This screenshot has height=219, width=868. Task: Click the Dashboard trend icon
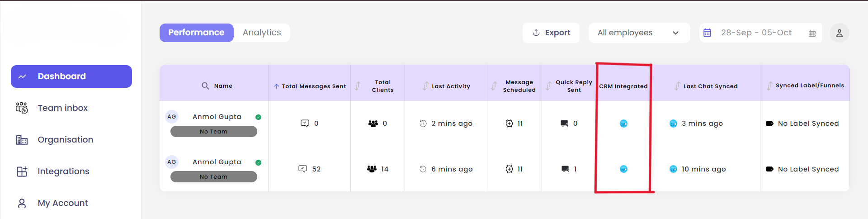22,76
